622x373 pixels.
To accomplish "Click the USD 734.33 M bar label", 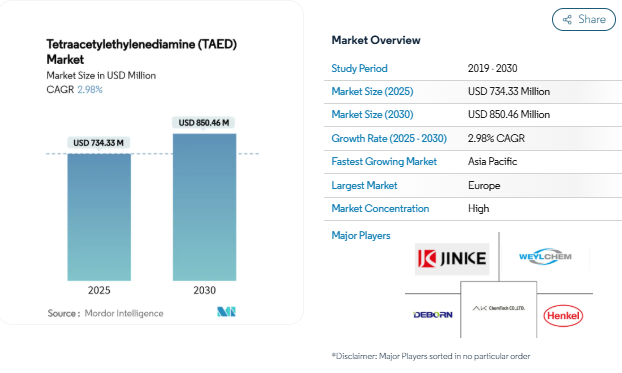I will coord(98,143).
